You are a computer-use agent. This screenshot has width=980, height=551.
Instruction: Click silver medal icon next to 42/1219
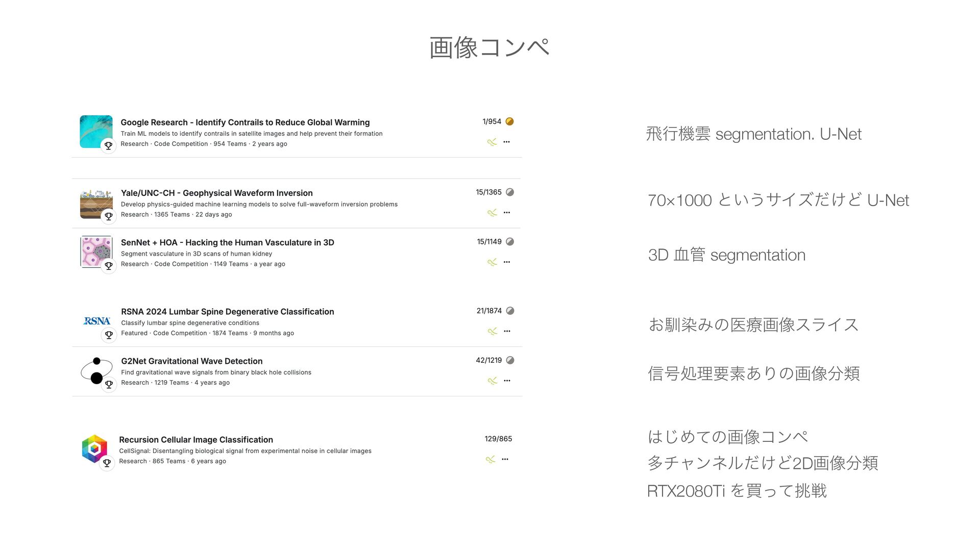[510, 360]
